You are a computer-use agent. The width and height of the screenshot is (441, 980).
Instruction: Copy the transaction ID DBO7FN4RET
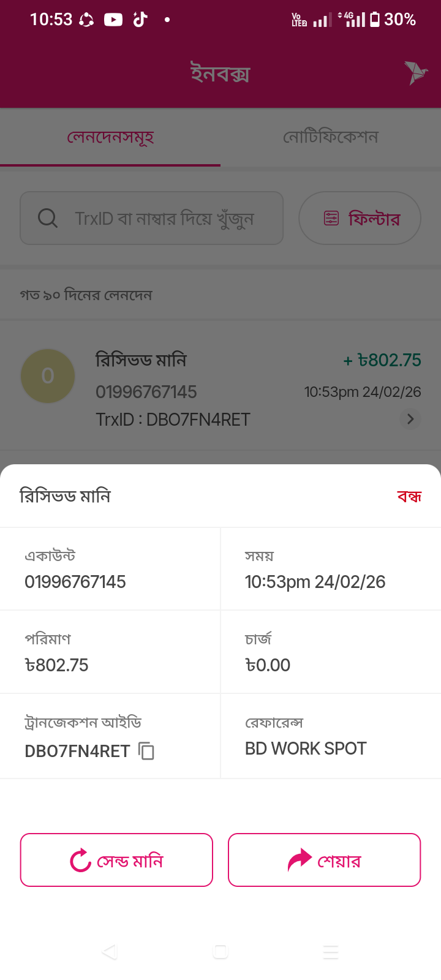(146, 750)
